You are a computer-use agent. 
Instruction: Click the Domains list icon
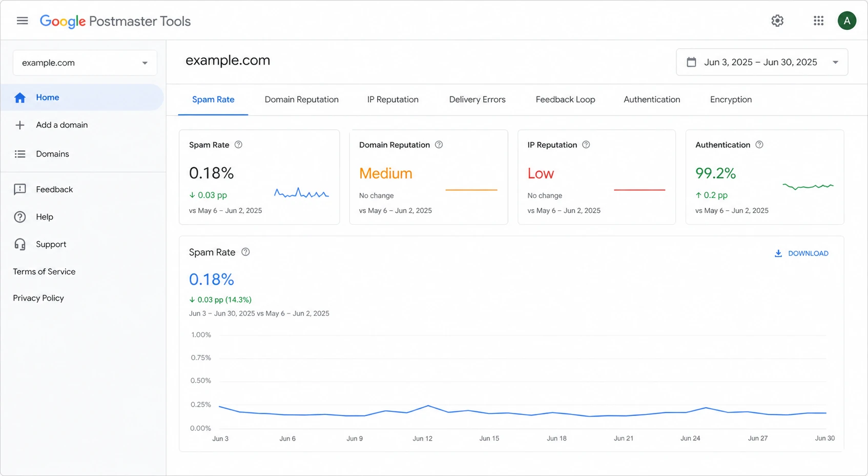20,154
